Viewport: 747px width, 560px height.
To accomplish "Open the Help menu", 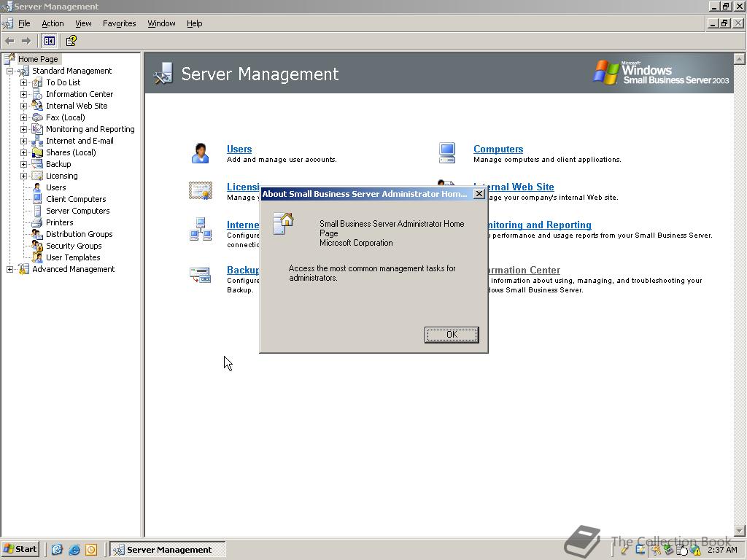I will coord(194,23).
